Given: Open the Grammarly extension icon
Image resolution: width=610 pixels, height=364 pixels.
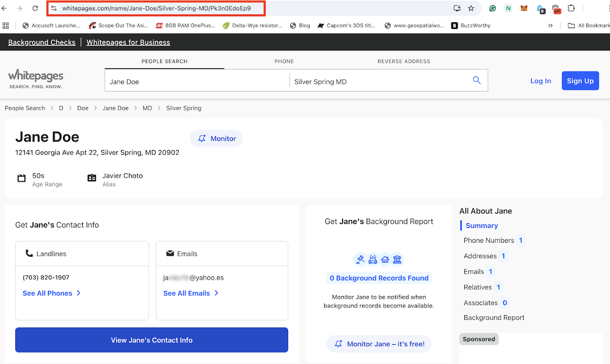Looking at the screenshot, I should tap(492, 8).
